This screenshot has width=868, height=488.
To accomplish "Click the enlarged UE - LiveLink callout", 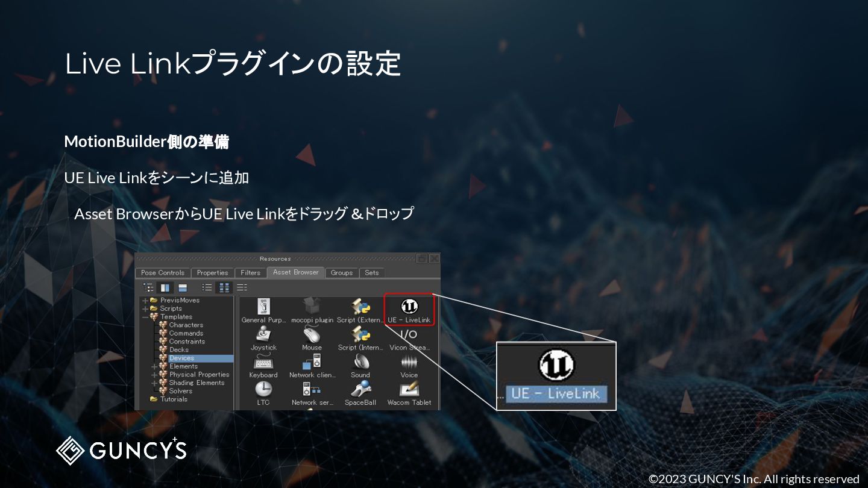I will point(556,376).
